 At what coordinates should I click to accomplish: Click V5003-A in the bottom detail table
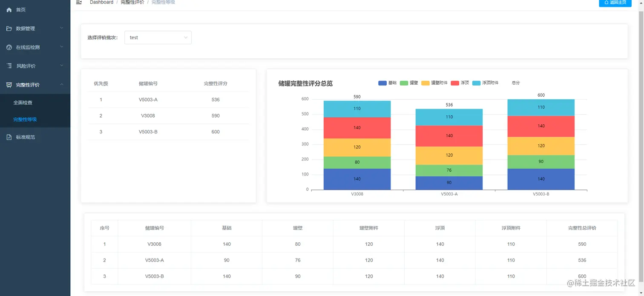155,260
